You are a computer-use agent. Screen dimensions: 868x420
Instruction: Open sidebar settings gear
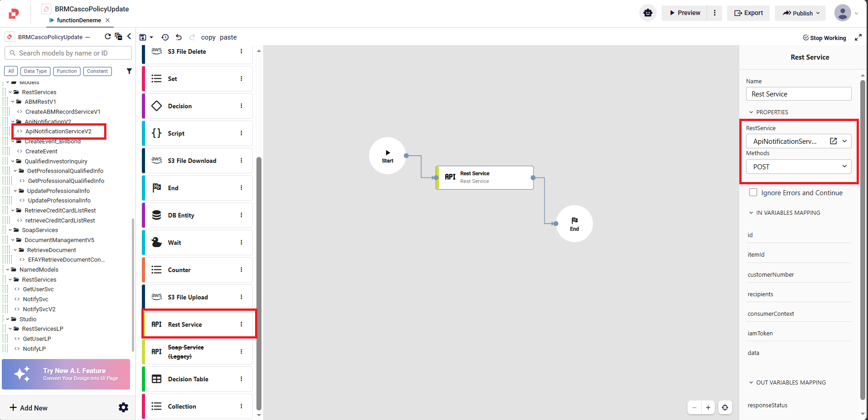(123, 407)
